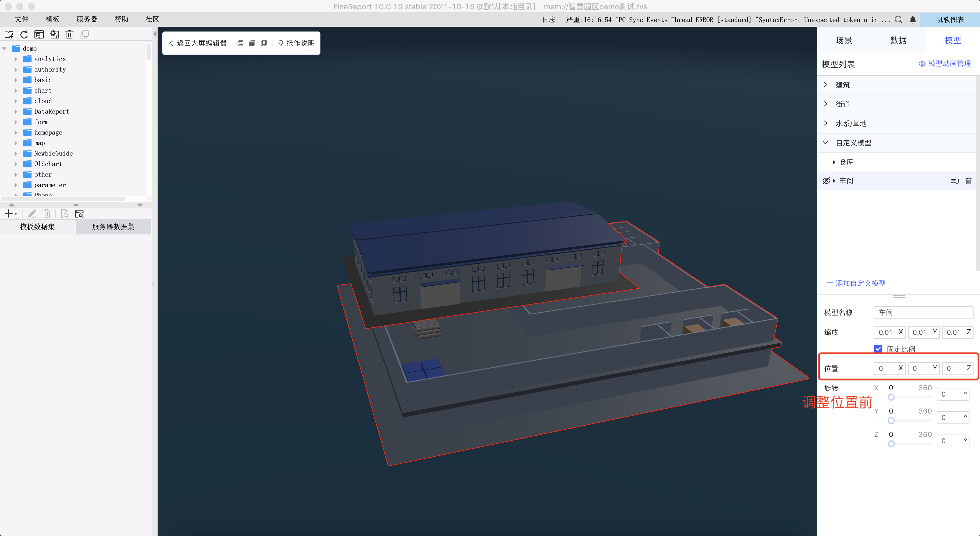Click the refresh icon in file panel
This screenshot has width=980, height=536.
24,35
